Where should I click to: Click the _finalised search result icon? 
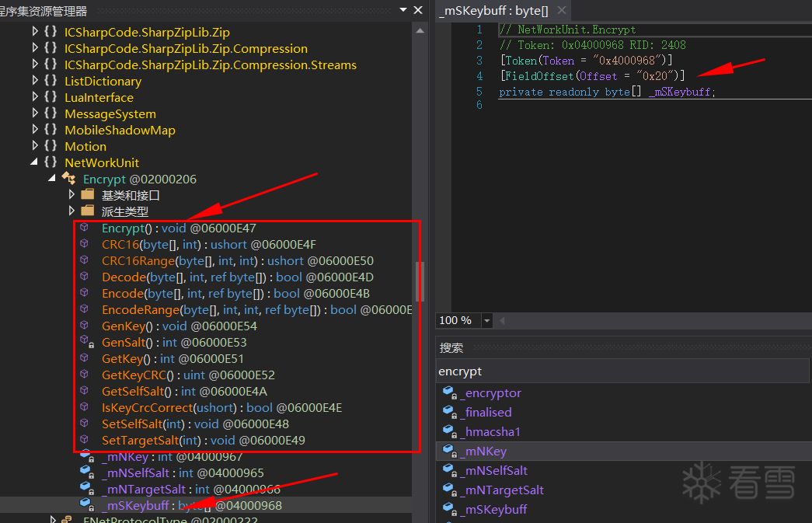449,412
